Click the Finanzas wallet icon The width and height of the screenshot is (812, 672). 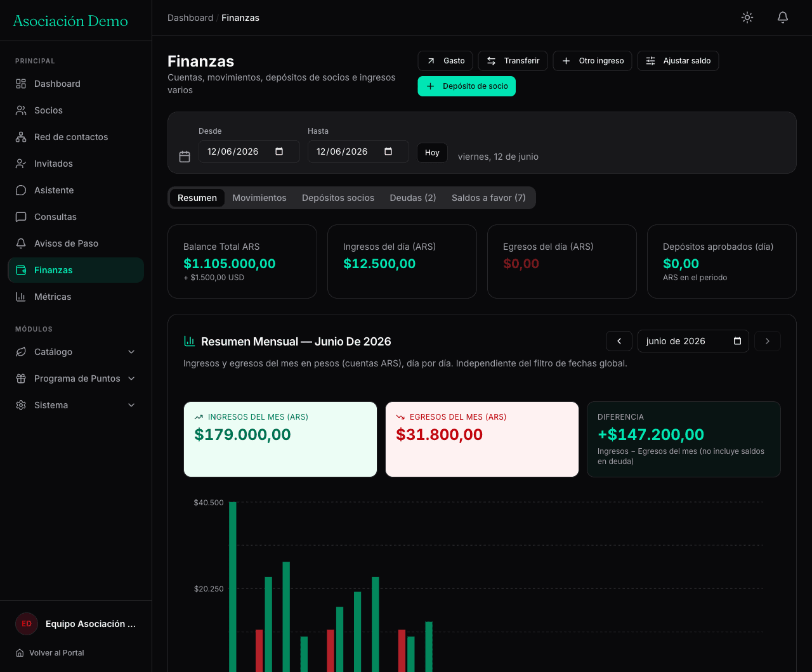click(21, 270)
